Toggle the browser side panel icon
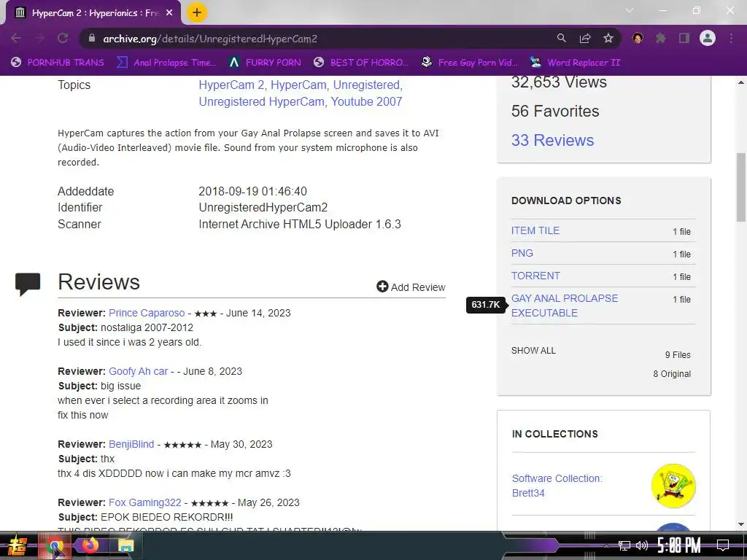Image resolution: width=747 pixels, height=560 pixels. point(684,38)
